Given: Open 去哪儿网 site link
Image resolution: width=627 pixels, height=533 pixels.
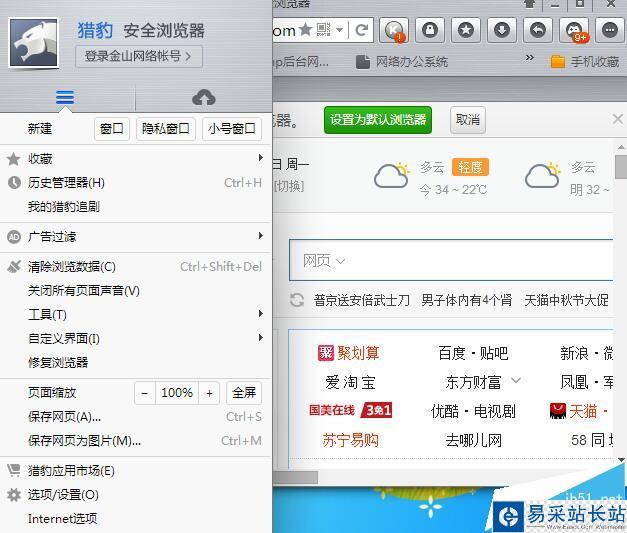Looking at the screenshot, I should (474, 440).
